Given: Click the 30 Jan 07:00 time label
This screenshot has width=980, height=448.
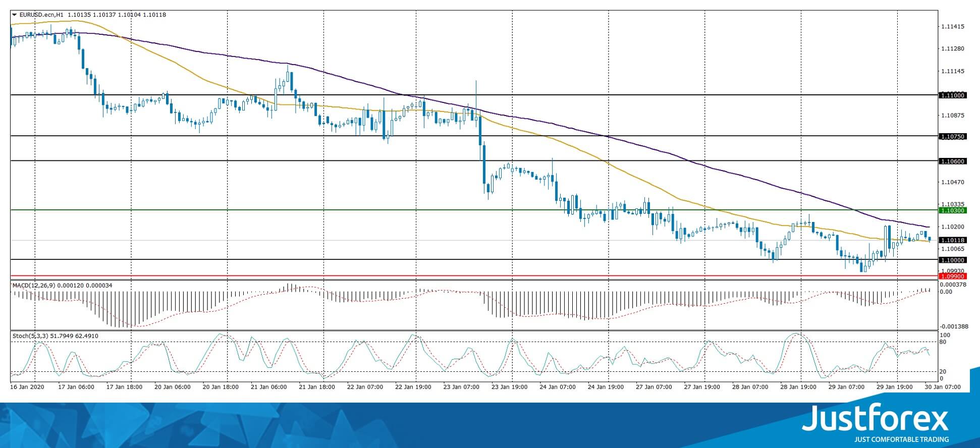Looking at the screenshot, I should click(x=943, y=387).
